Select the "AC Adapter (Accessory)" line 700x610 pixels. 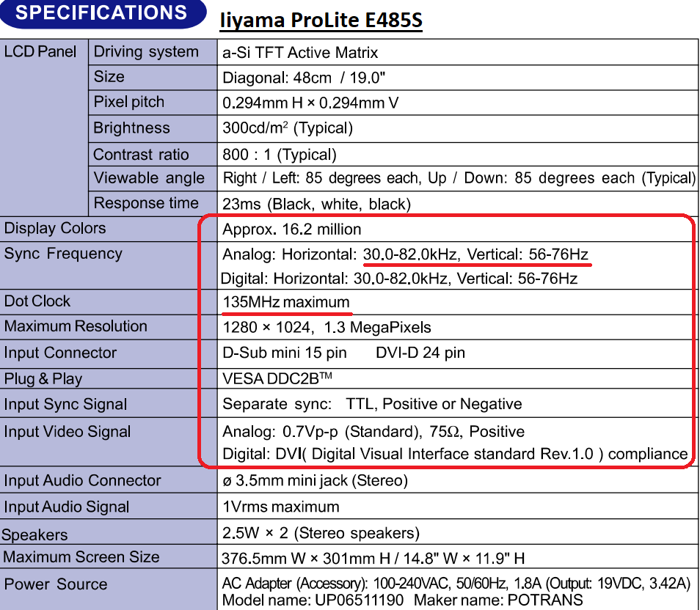pos(456,583)
